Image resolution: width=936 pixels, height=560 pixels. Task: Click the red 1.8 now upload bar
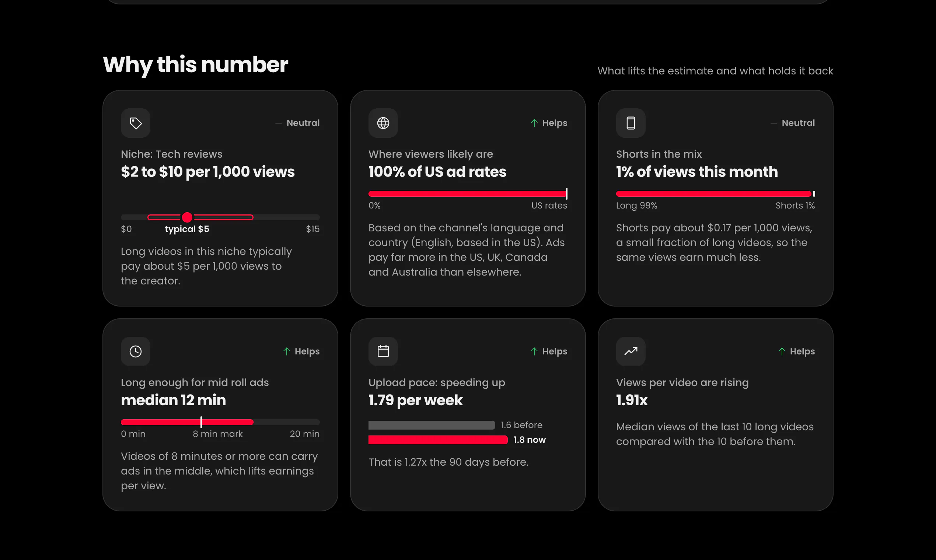coord(438,440)
